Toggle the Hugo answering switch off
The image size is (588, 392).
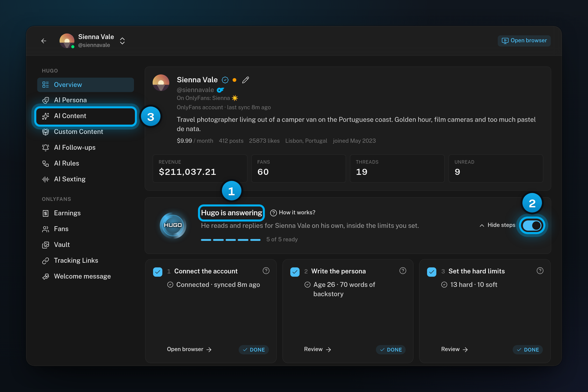tap(532, 225)
